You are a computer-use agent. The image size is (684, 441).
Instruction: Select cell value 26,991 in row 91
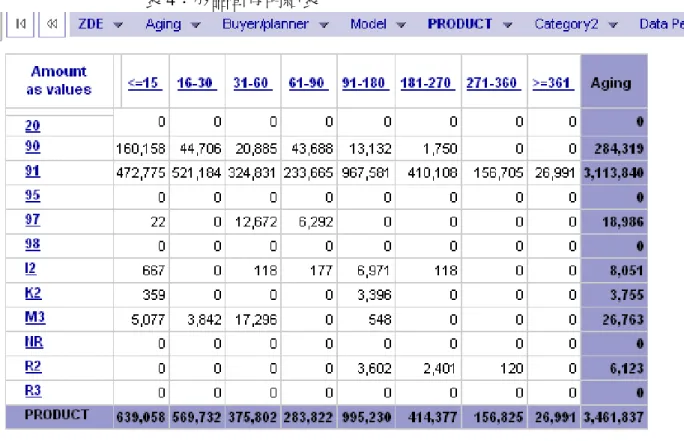click(555, 174)
